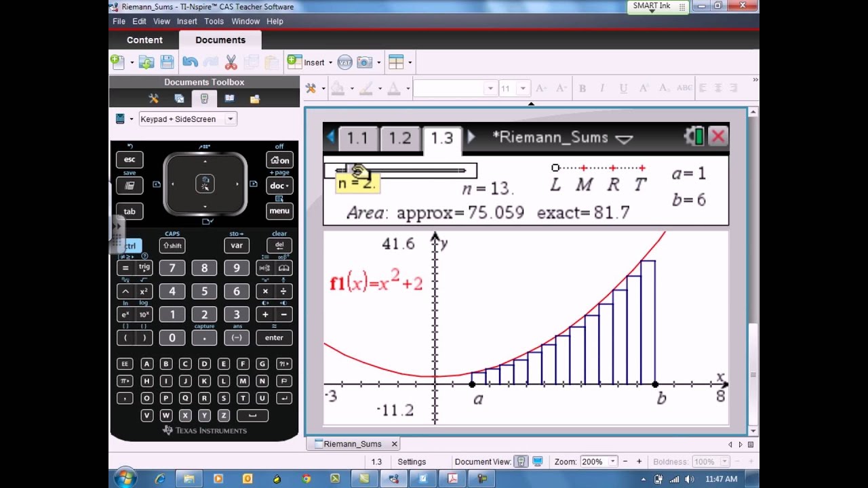Click the del key on the keypad

(x=279, y=245)
